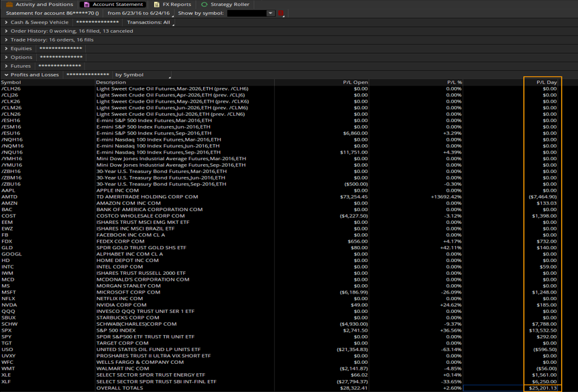
Task: Click AMTD P/L Day value ($7,464.90)
Action: (542, 197)
